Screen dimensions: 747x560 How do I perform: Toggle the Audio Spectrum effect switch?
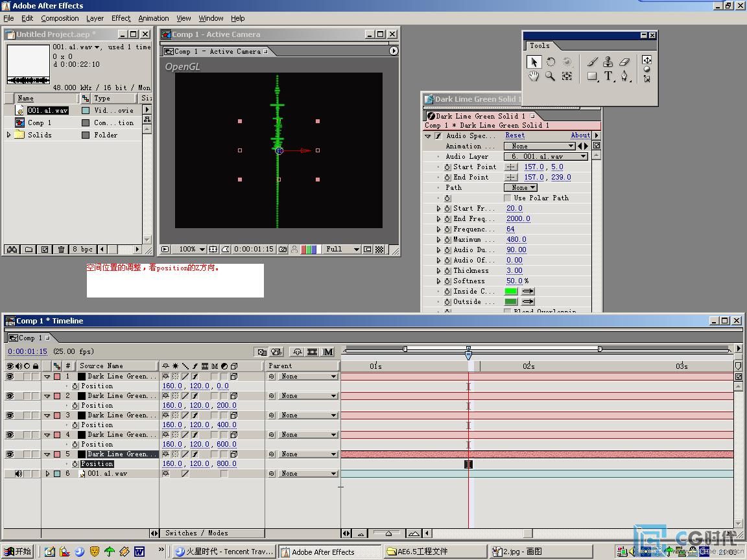[438, 135]
